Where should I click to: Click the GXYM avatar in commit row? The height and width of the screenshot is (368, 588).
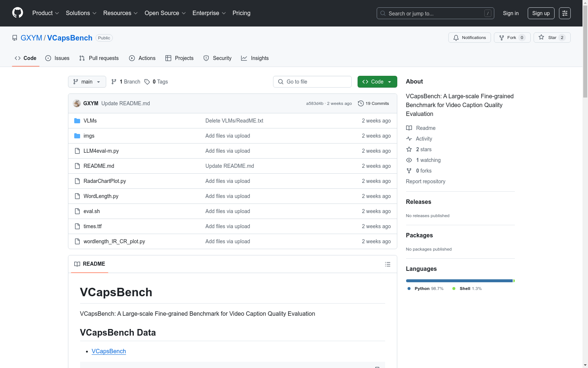tap(77, 103)
